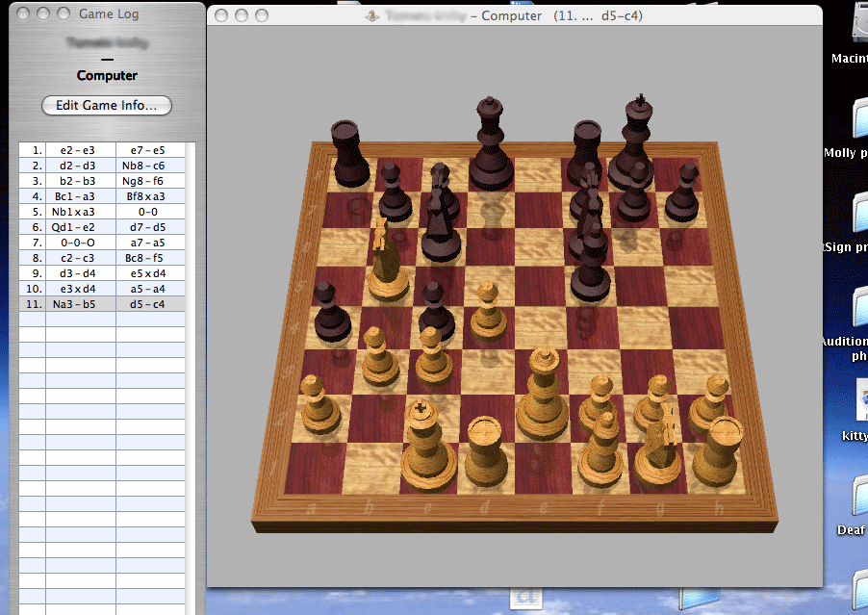Click the black rook on a8
The height and width of the screenshot is (615, 868).
coord(348,153)
